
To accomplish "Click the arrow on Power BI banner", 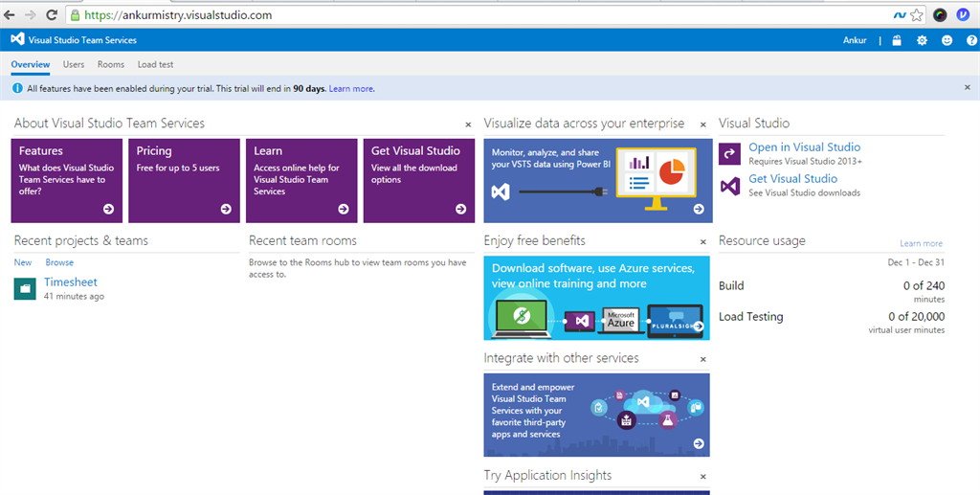I will [x=699, y=209].
